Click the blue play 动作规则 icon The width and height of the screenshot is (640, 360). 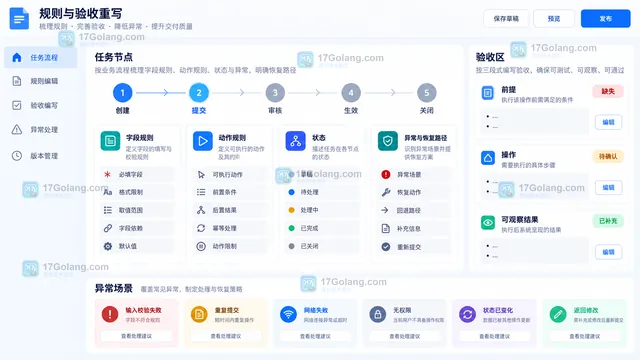(202, 141)
